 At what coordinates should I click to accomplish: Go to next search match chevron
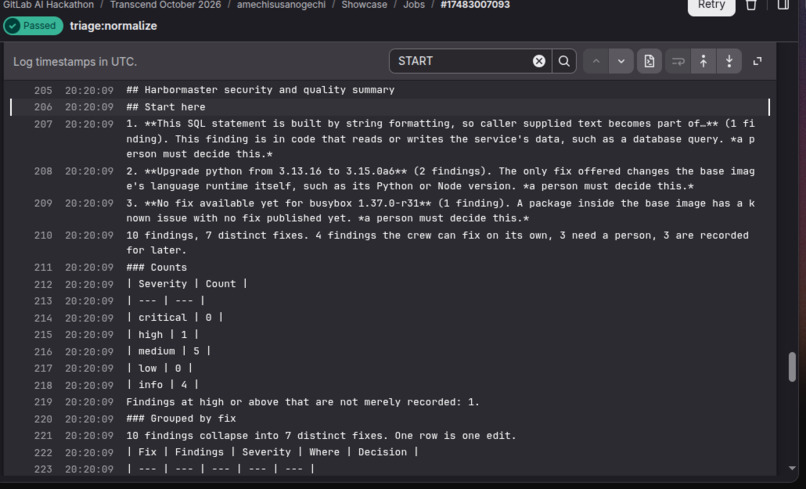click(621, 61)
